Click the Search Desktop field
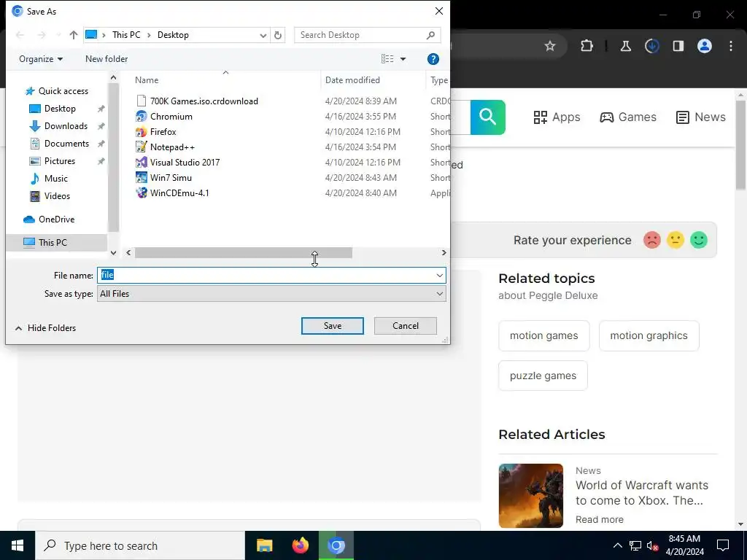 tap(367, 35)
